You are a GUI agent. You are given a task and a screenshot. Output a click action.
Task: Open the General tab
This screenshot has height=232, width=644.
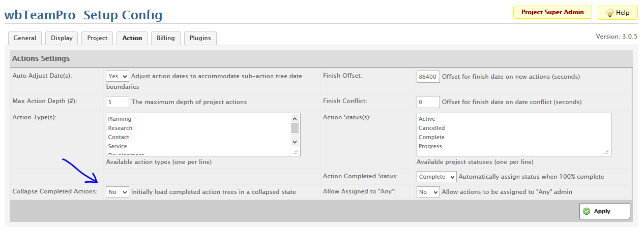(x=25, y=38)
